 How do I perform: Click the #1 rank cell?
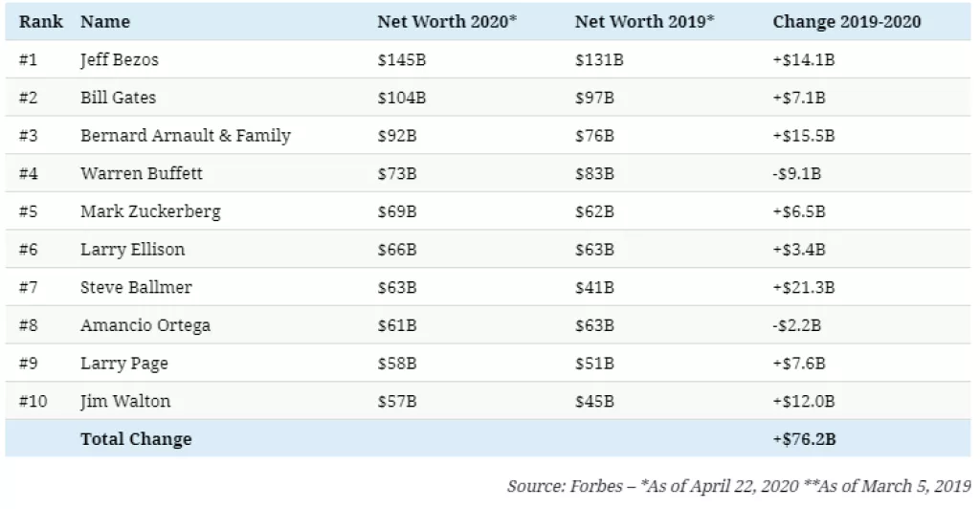29,59
